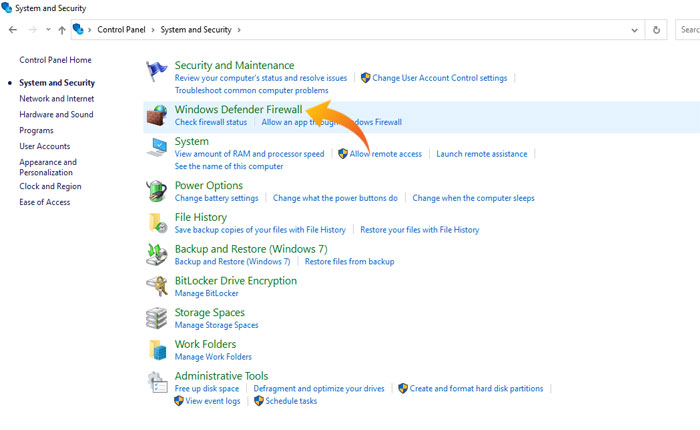Screen dimensions: 700x430
Task: Open the recent locations dropdown arrow
Action: pyautogui.click(x=47, y=30)
